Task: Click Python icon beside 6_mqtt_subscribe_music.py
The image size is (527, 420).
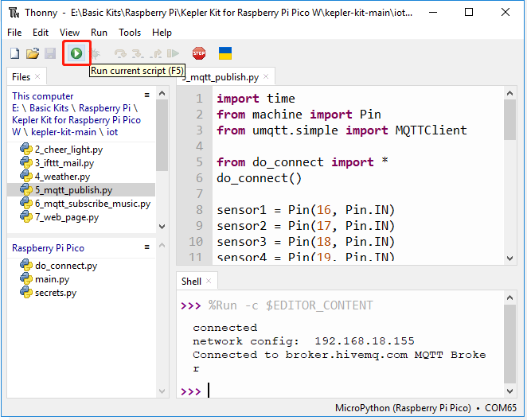Action: pyautogui.click(x=26, y=204)
